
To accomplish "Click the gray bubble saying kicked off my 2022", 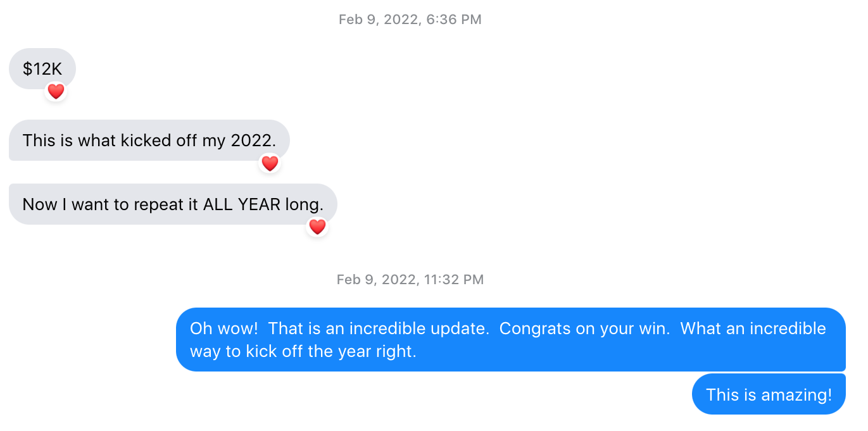I will (x=149, y=140).
